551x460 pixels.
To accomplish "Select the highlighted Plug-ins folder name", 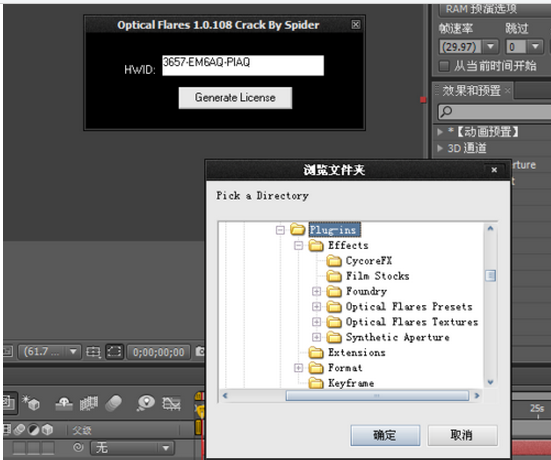I will click(335, 230).
